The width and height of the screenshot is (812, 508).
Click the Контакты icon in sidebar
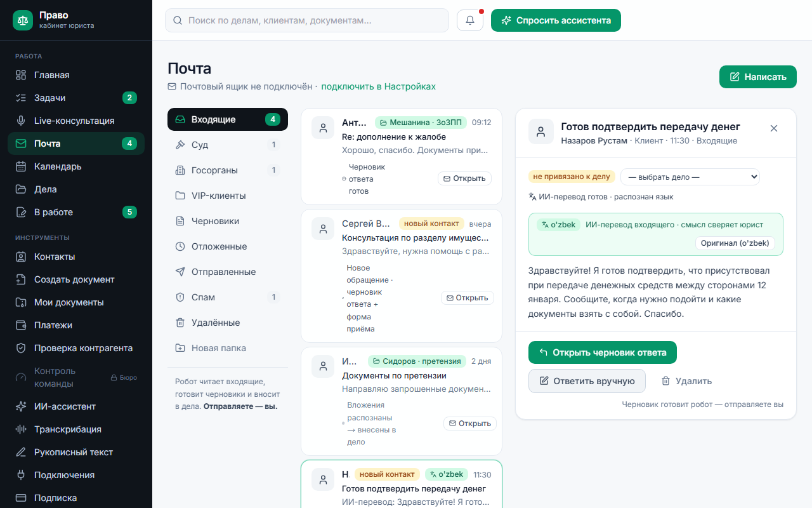click(x=21, y=257)
